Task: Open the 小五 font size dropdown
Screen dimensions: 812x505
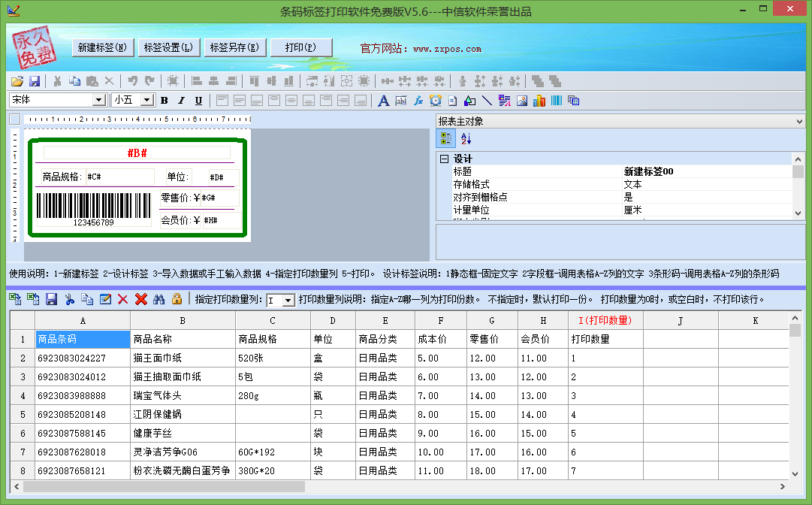Action: (x=146, y=100)
